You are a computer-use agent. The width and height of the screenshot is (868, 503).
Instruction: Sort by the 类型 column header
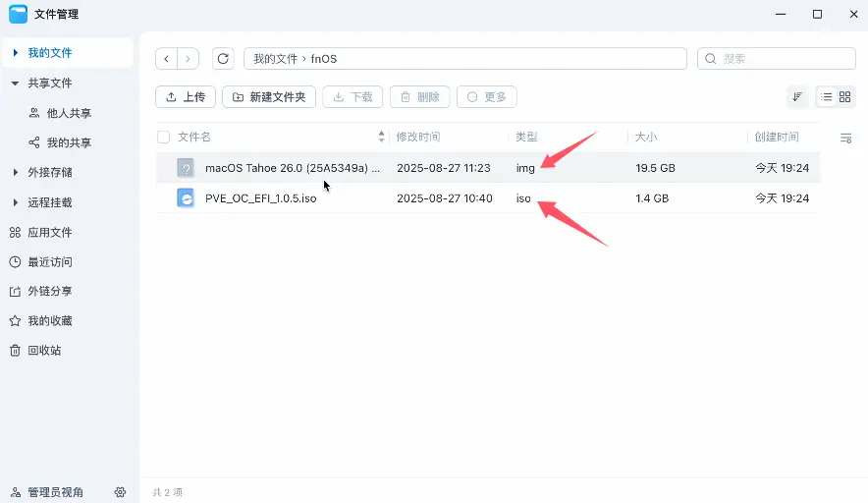click(526, 137)
